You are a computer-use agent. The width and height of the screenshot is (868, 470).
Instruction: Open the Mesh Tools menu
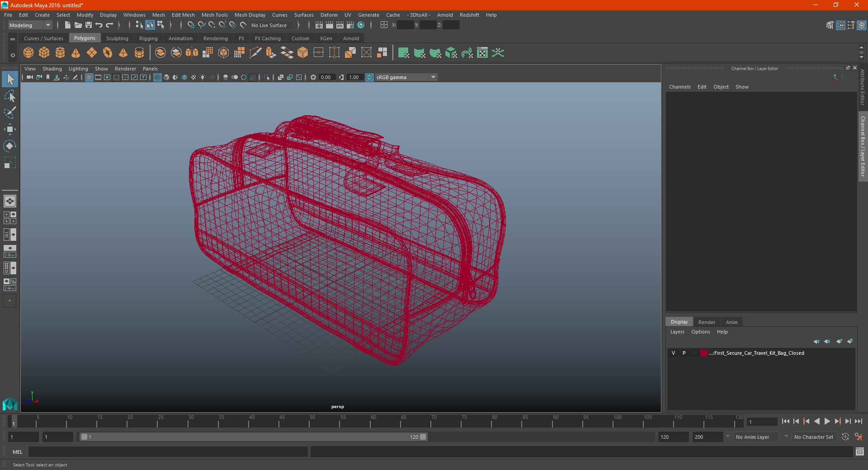click(214, 15)
